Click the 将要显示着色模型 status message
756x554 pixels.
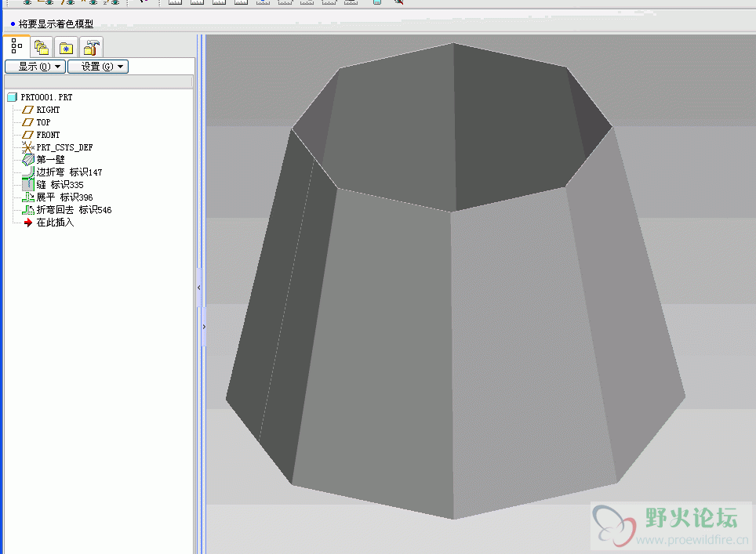pyautogui.click(x=56, y=24)
